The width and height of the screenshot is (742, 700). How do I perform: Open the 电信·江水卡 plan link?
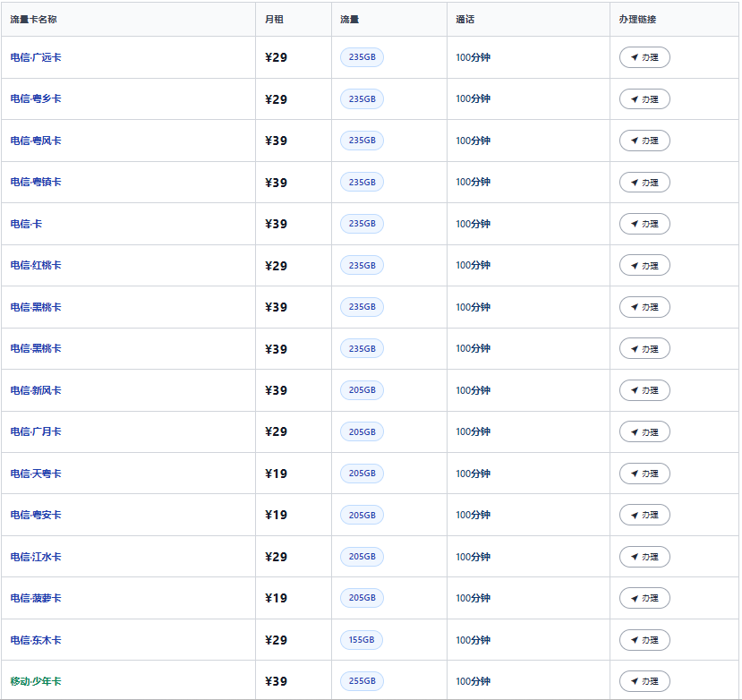tap(36, 557)
